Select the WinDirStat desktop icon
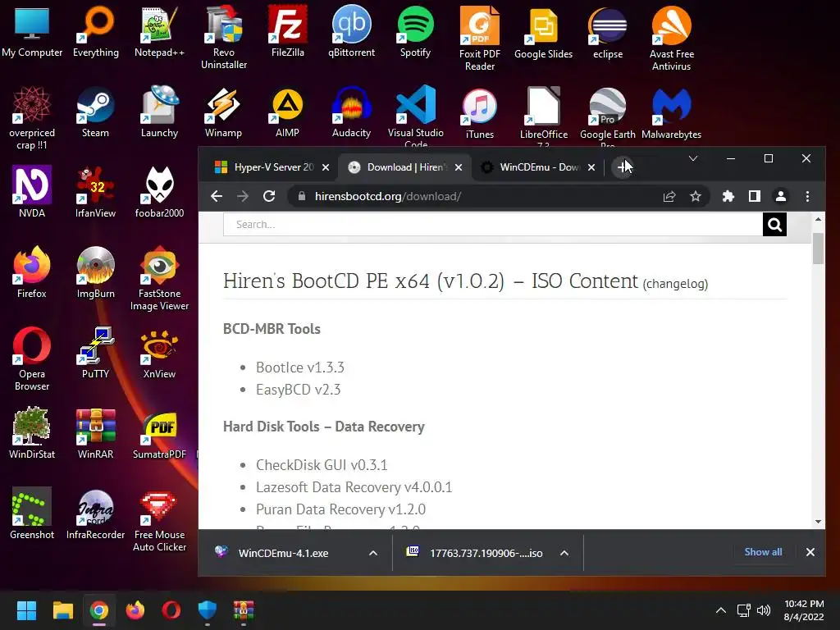Viewport: 840px width, 630px height. (32, 433)
